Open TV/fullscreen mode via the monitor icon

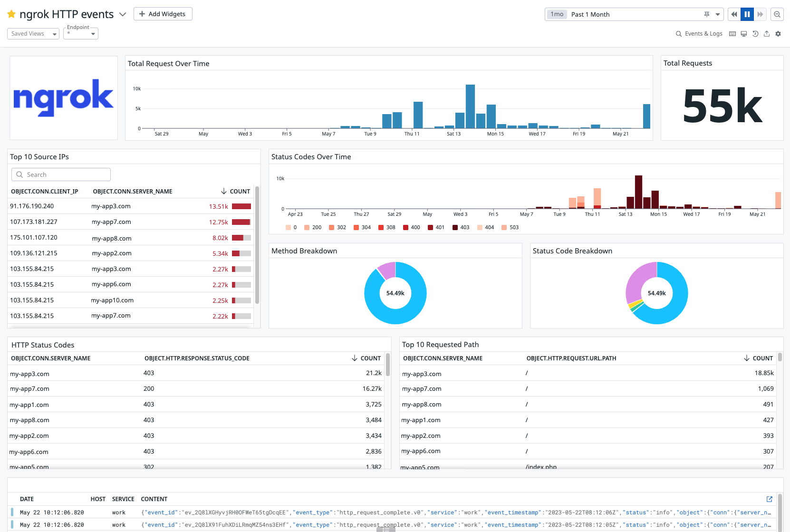[743, 34]
